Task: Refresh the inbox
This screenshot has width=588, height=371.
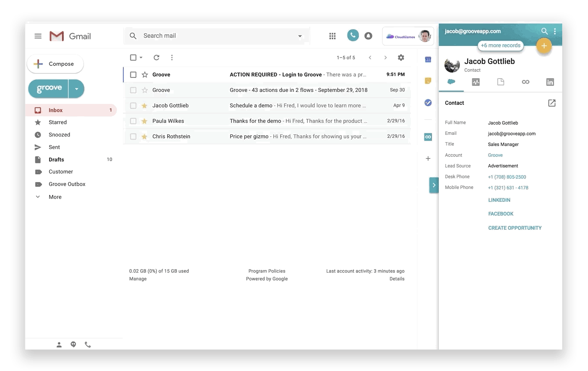Action: pos(156,58)
